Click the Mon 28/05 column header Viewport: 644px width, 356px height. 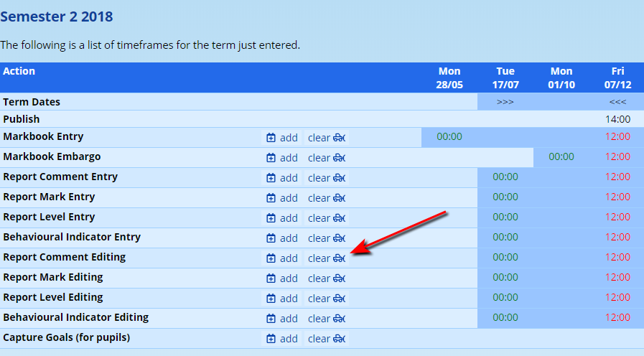click(449, 78)
